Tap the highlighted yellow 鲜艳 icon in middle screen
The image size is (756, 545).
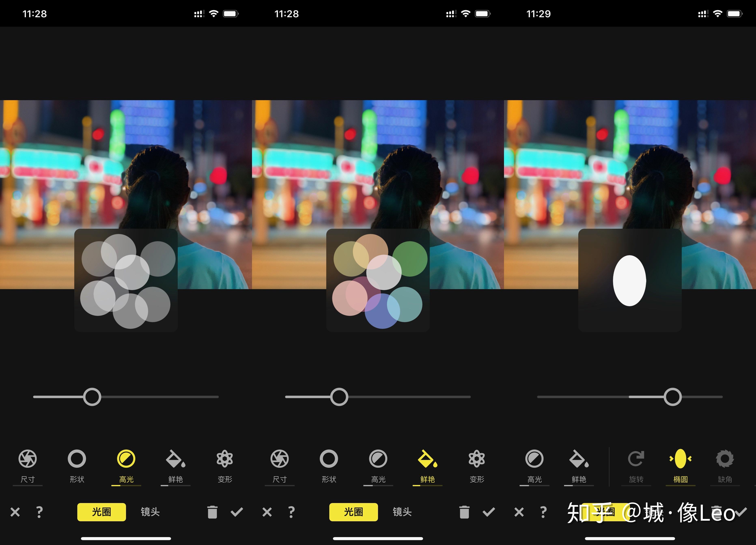pyautogui.click(x=427, y=459)
